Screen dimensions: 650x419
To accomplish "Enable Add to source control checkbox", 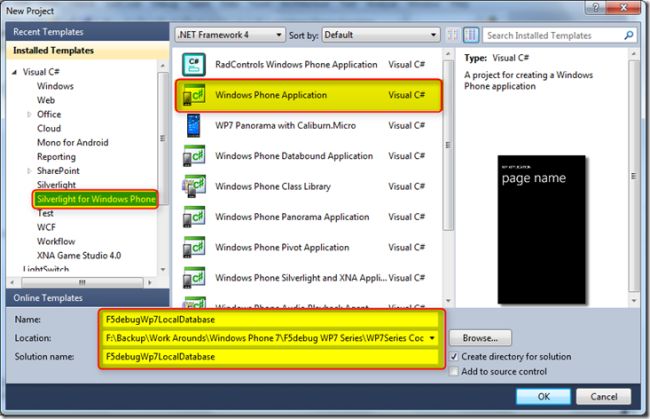I will tap(454, 371).
